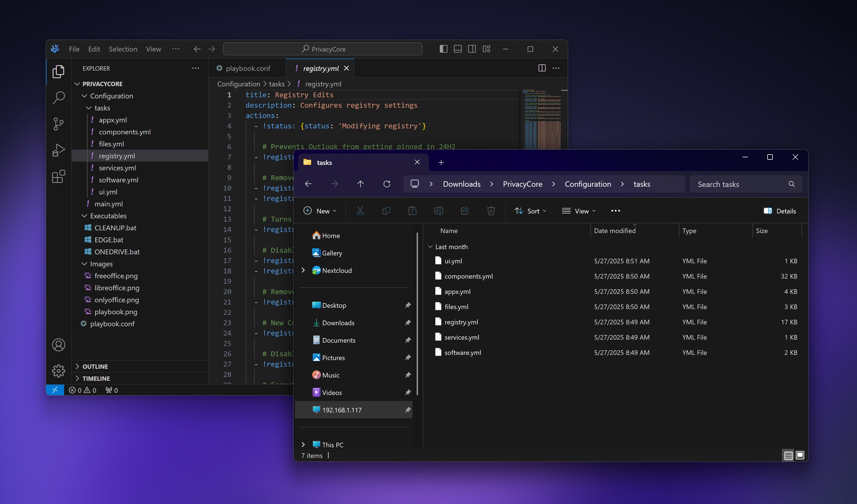Refresh the tasks folder in File Explorer
The image size is (857, 504).
387,184
